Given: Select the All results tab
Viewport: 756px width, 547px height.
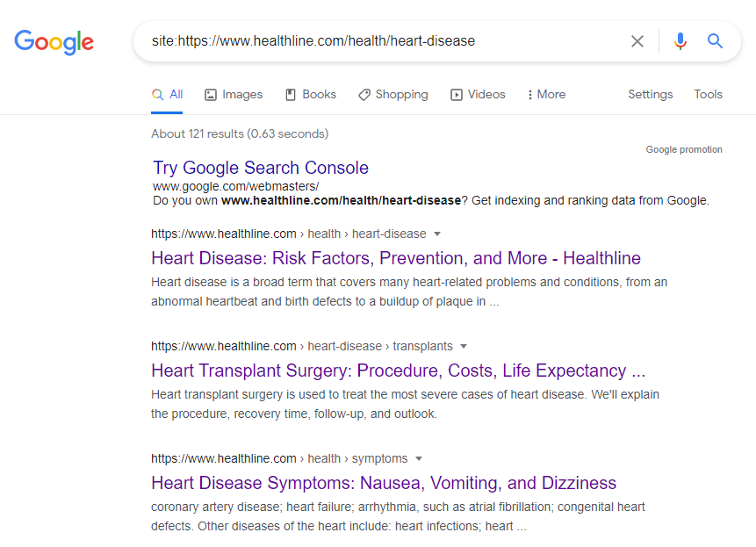Looking at the screenshot, I should tap(168, 95).
